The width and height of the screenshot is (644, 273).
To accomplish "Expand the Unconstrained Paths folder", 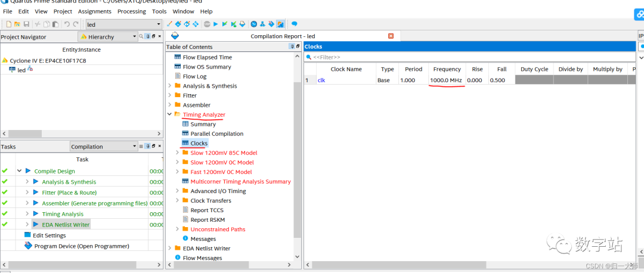I will tap(178, 229).
